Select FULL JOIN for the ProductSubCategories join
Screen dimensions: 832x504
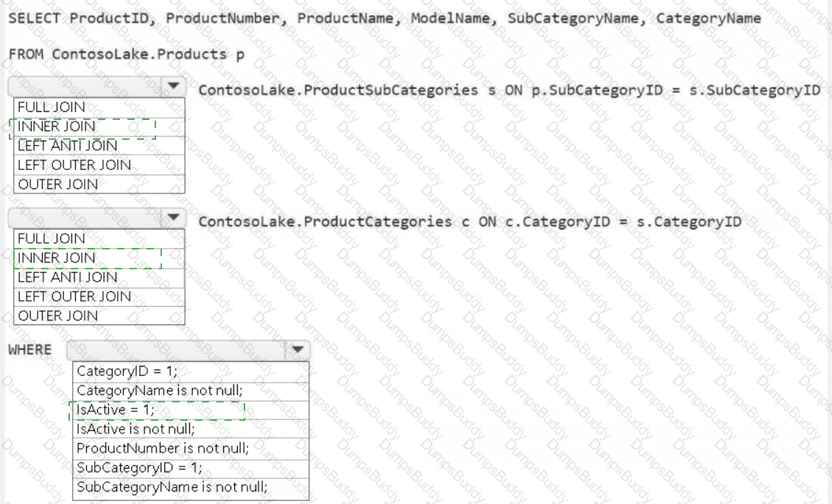52,107
